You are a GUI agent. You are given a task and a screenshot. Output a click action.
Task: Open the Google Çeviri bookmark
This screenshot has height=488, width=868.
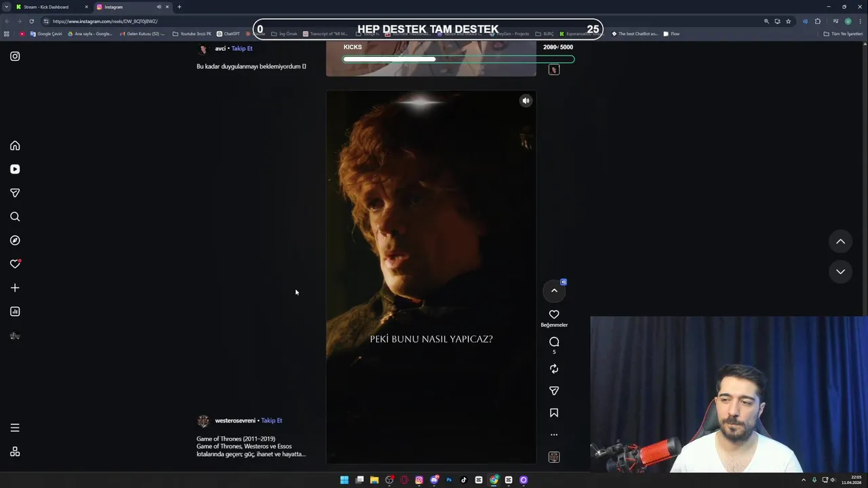click(x=46, y=33)
